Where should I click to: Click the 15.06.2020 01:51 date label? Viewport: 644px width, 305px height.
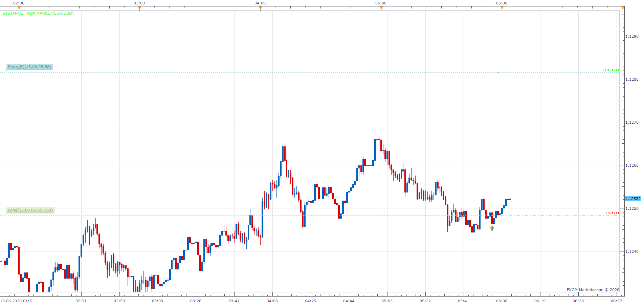point(17,301)
